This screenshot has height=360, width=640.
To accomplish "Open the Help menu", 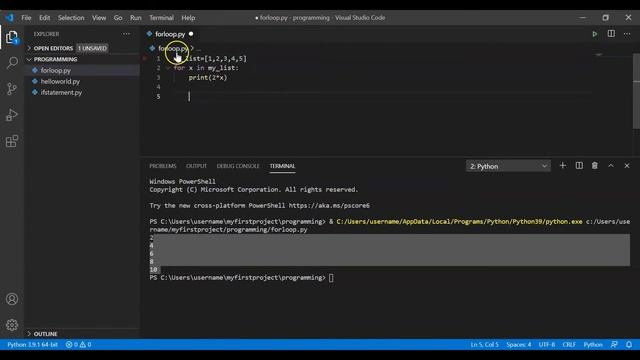I will pos(188,18).
